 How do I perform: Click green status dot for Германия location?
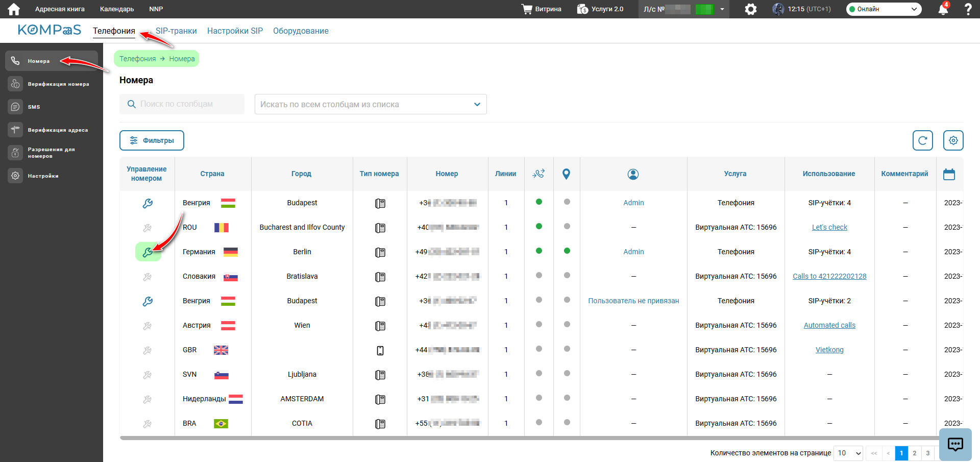(567, 251)
